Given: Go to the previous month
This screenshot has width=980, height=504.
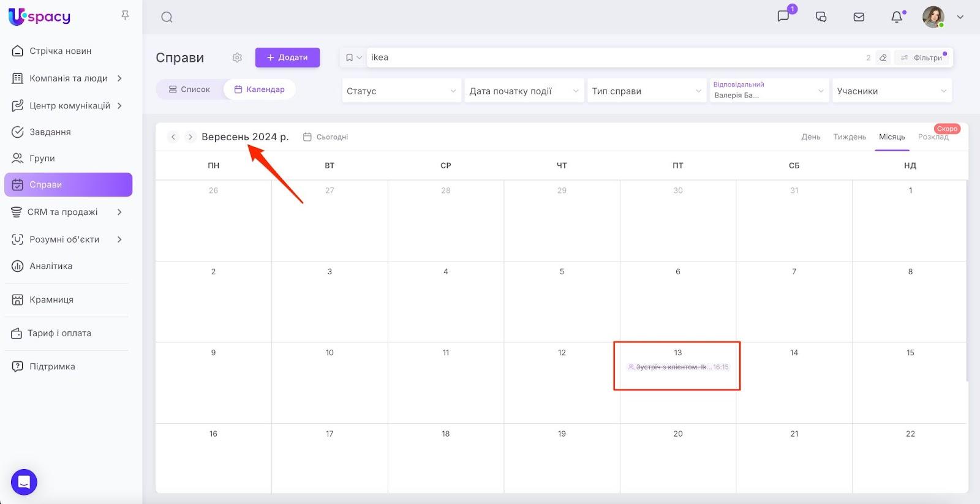Looking at the screenshot, I should point(173,137).
